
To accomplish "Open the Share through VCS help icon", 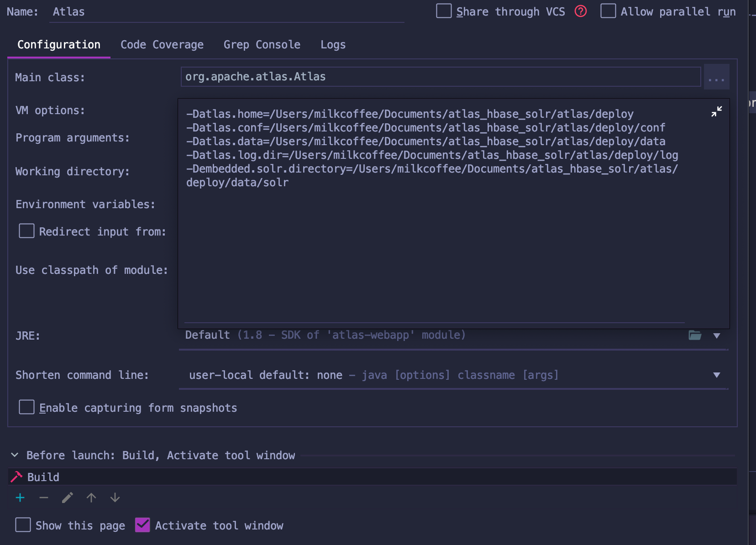I will pyautogui.click(x=581, y=11).
